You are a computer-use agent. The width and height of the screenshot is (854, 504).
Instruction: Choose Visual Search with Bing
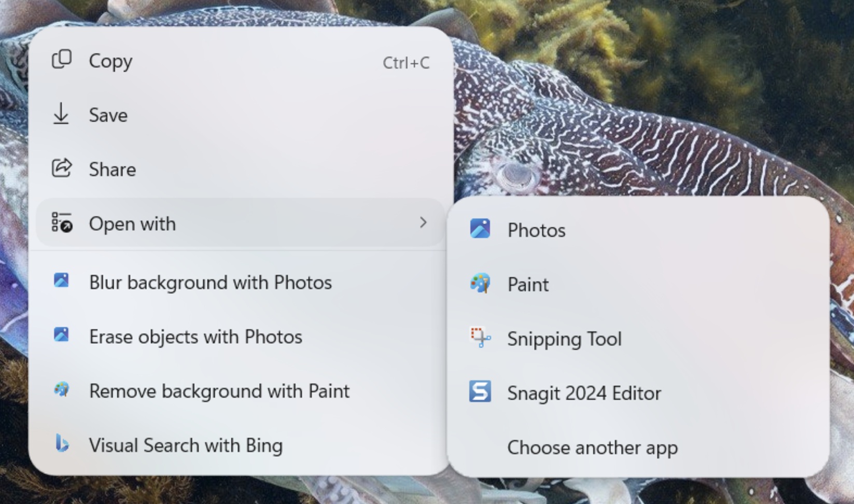pos(240,445)
